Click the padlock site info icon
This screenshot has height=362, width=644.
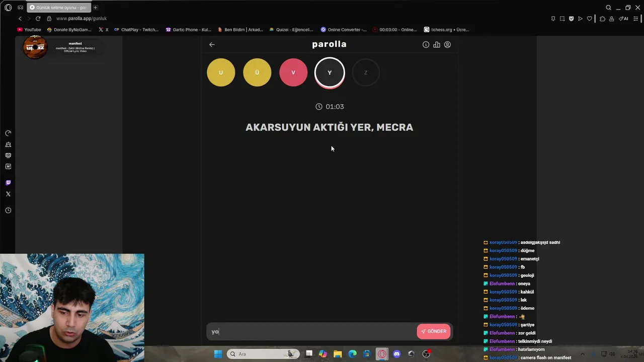(x=49, y=19)
